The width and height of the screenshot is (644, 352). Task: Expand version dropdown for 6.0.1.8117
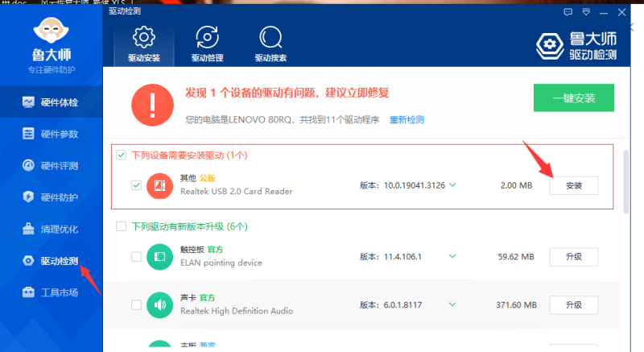pyautogui.click(x=452, y=304)
